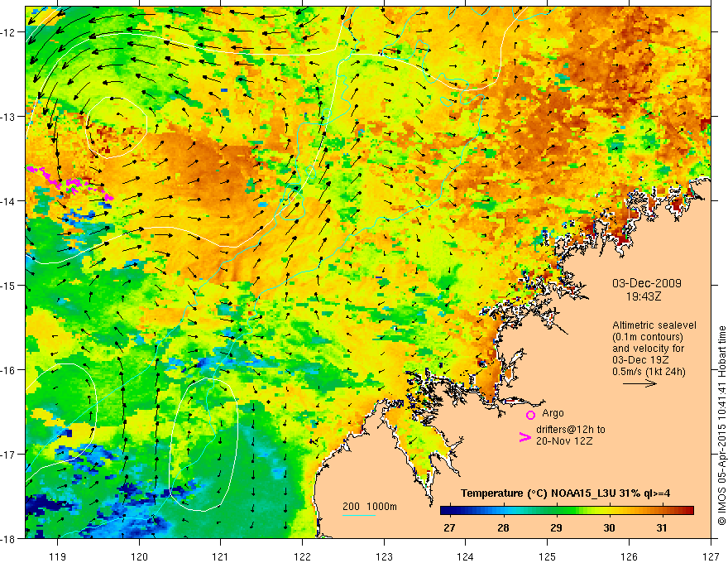This screenshot has width=728, height=563.
Task: Click the magenta drifters arrowhead legend symbol
Action: pos(524,437)
